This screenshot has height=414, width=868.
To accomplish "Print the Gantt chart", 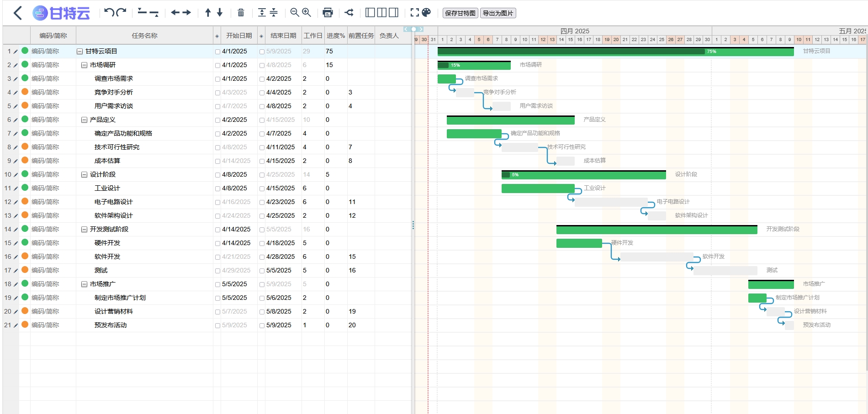I will pos(328,13).
